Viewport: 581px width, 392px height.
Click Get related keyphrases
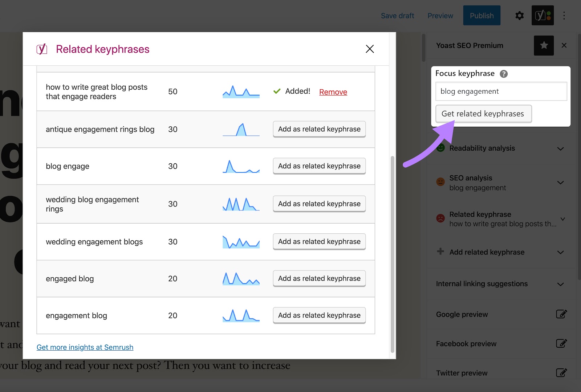pos(483,114)
